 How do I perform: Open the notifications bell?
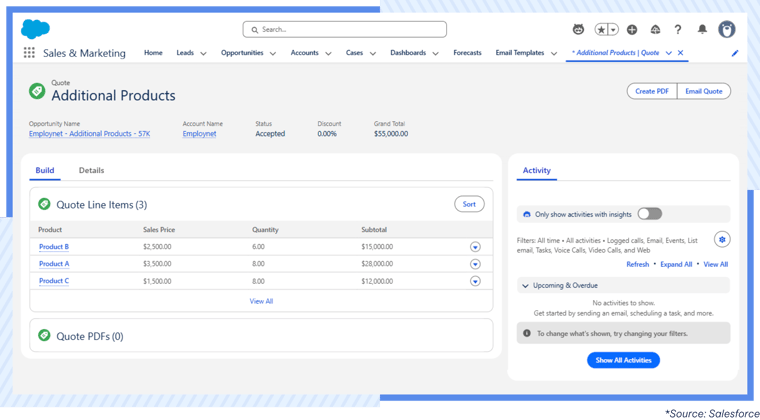[702, 30]
